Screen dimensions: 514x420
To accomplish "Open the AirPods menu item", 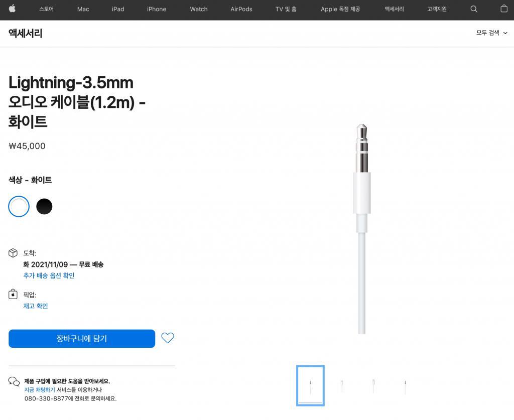I will click(241, 9).
